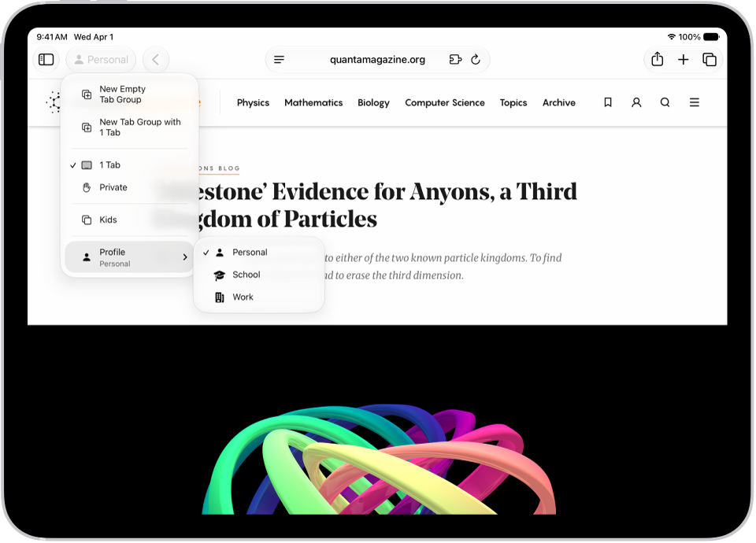Screen dimensions: 756x543
Task: Click the bookmark icon on Quanta
Action: point(608,102)
